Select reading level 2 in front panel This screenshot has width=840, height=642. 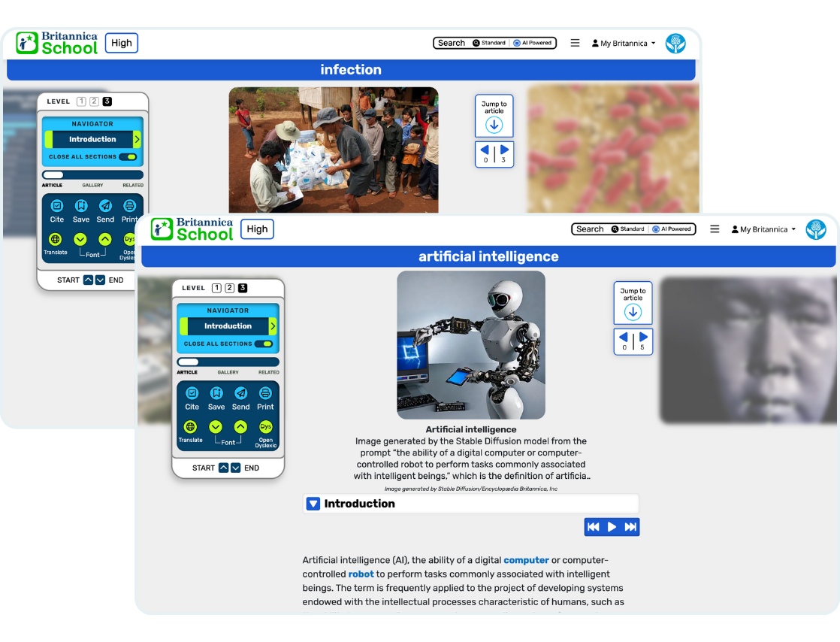coord(229,288)
